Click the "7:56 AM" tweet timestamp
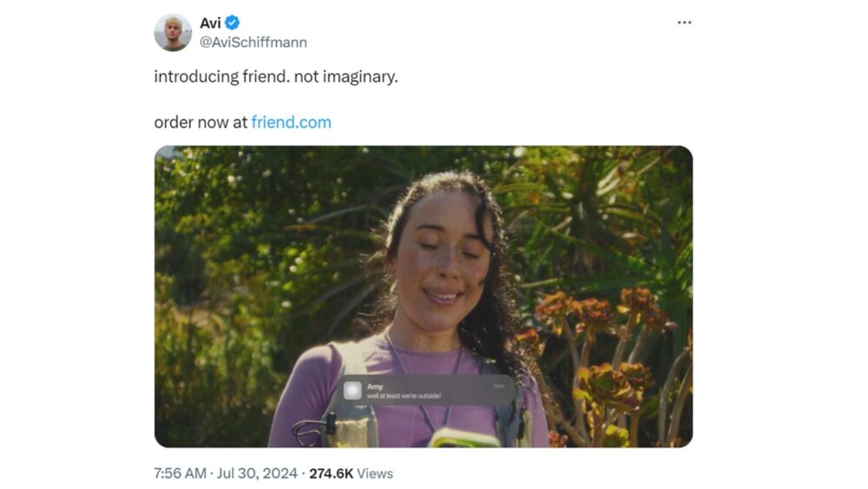Screen dimensions: 868x489 click(x=180, y=473)
